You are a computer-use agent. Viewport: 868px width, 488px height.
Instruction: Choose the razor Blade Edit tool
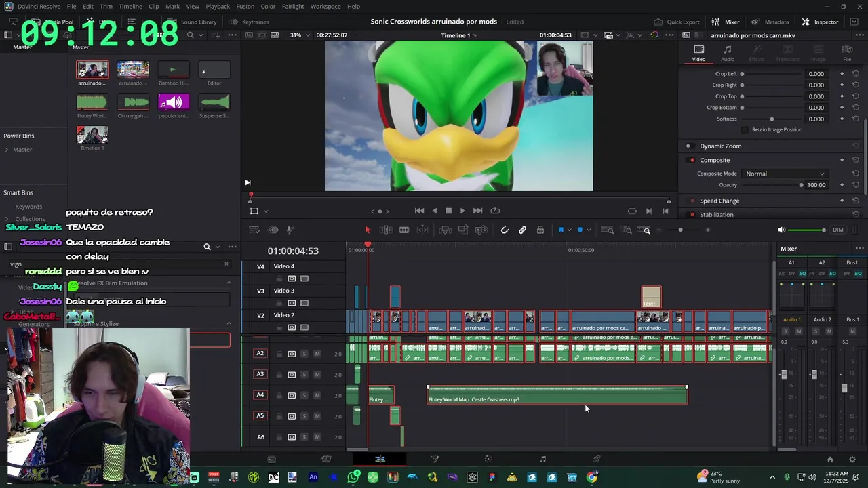(404, 230)
